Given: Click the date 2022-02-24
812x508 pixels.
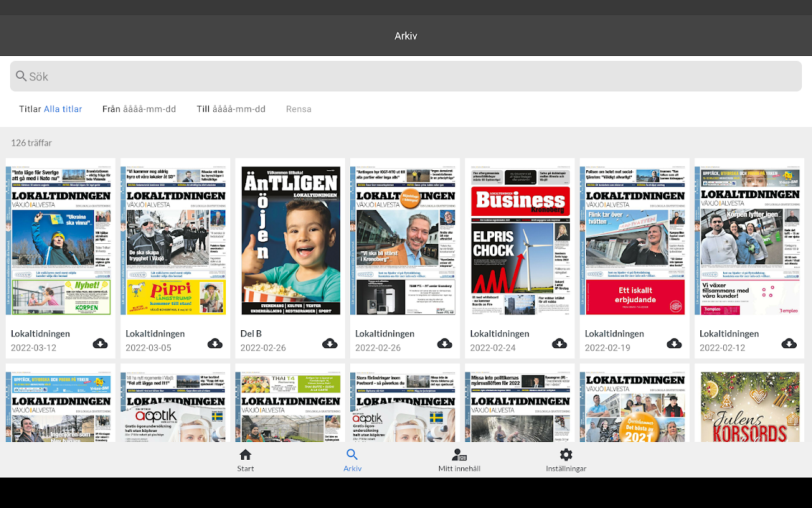Looking at the screenshot, I should [494, 348].
